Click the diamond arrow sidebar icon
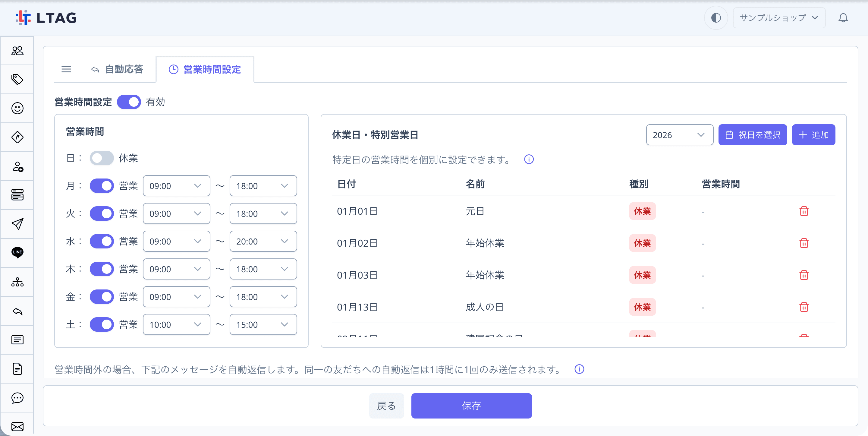The image size is (868, 436). (17, 137)
